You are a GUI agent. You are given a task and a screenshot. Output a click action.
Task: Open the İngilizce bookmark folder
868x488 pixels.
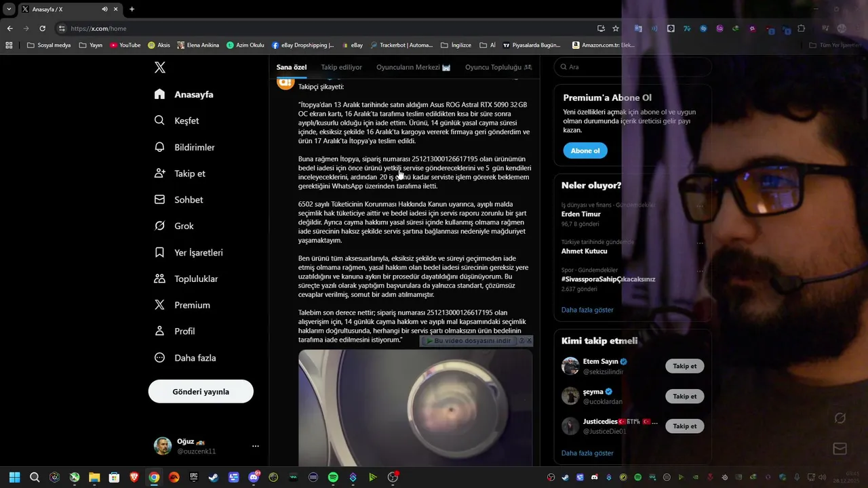click(456, 45)
